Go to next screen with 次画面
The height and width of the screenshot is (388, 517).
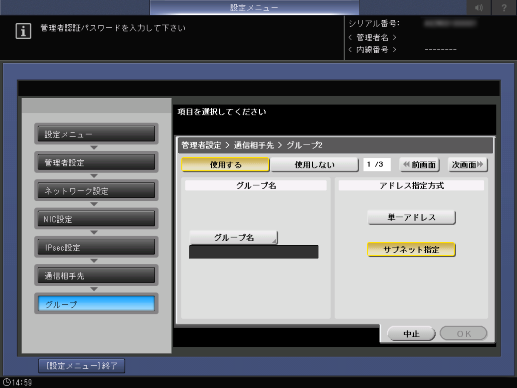467,165
